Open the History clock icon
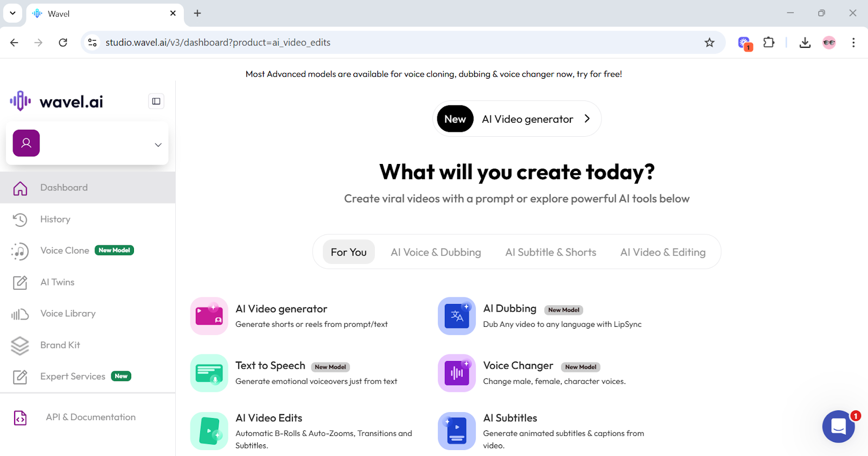The height and width of the screenshot is (456, 868). (x=20, y=219)
